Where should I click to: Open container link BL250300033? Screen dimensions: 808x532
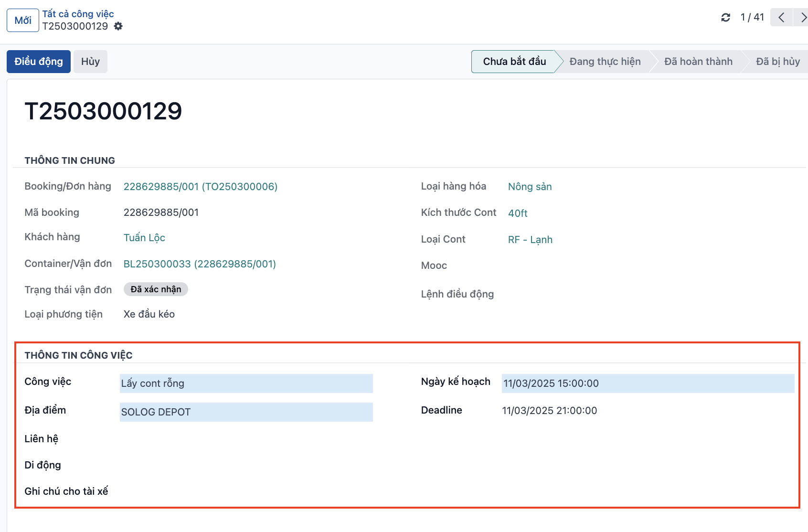(x=200, y=264)
